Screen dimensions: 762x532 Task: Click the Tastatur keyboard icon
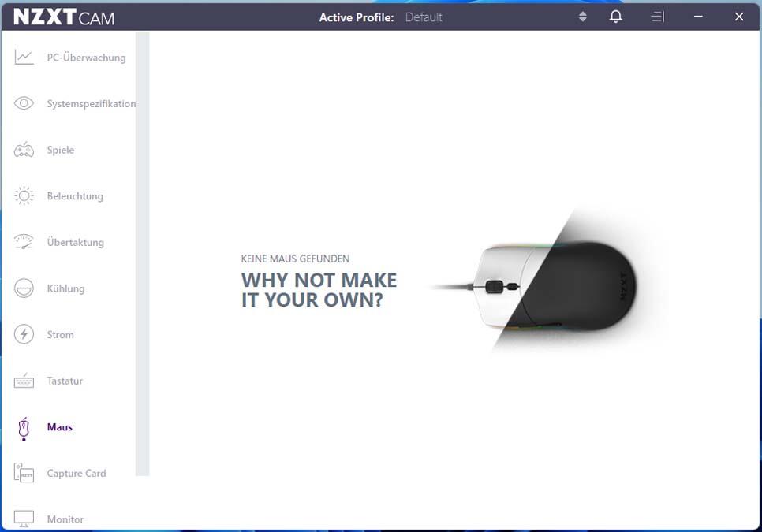24,381
